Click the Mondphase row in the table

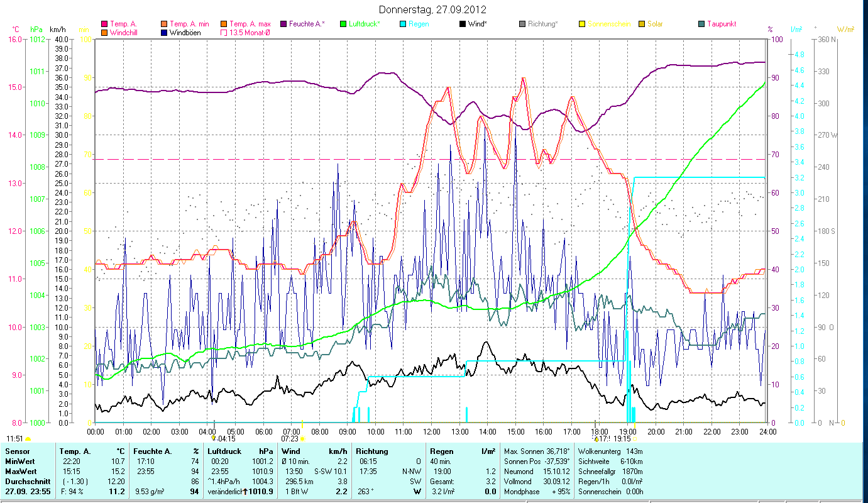[x=537, y=492]
